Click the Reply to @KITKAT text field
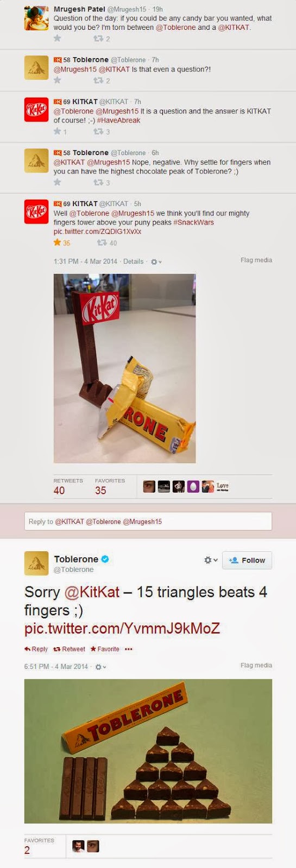 tap(148, 521)
